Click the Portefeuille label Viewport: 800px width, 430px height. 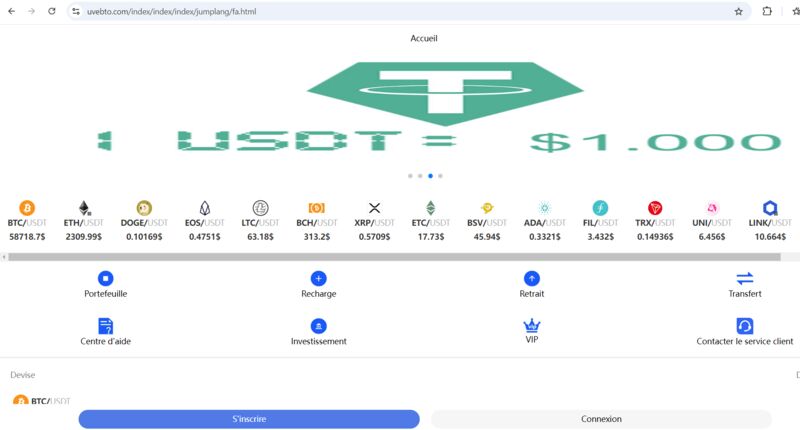coord(106,294)
